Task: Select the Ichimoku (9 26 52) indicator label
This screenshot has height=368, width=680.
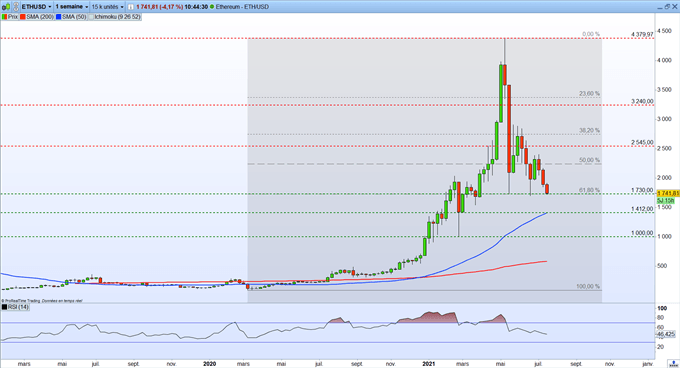Action: (115, 17)
